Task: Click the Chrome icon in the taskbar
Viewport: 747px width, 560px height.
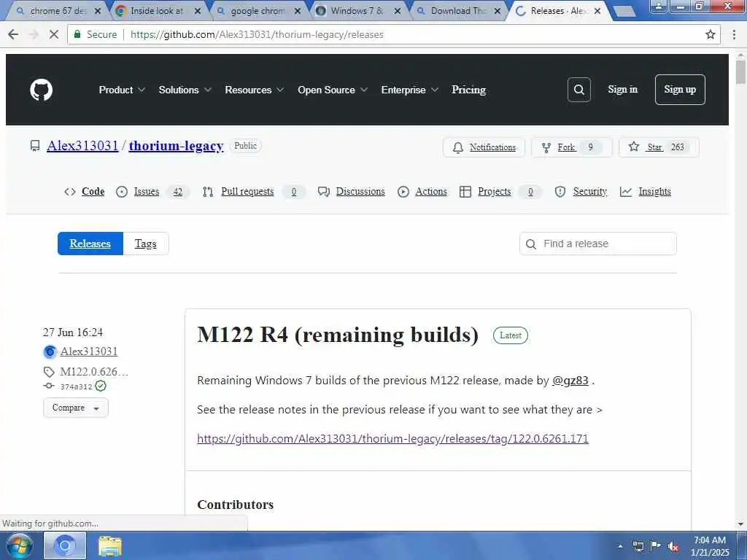Action: tap(65, 545)
